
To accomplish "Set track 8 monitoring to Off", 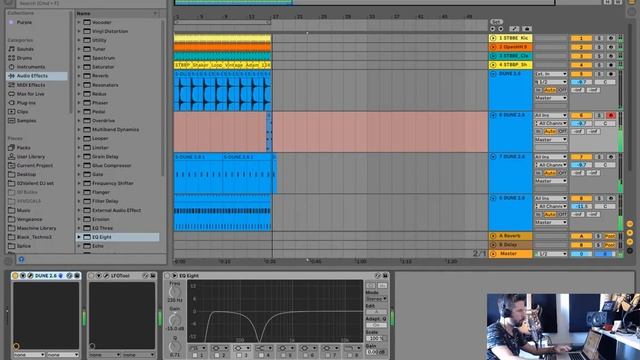I will point(562,214).
